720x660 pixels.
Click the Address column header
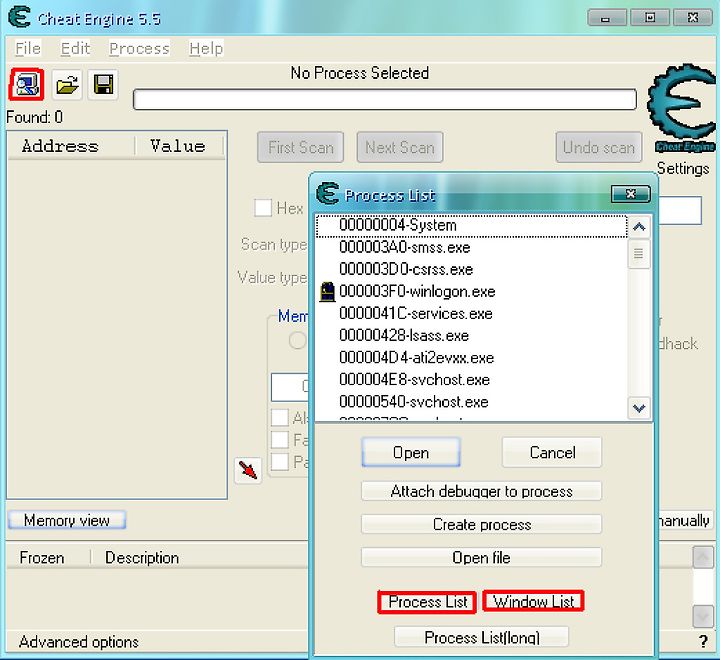[71, 146]
